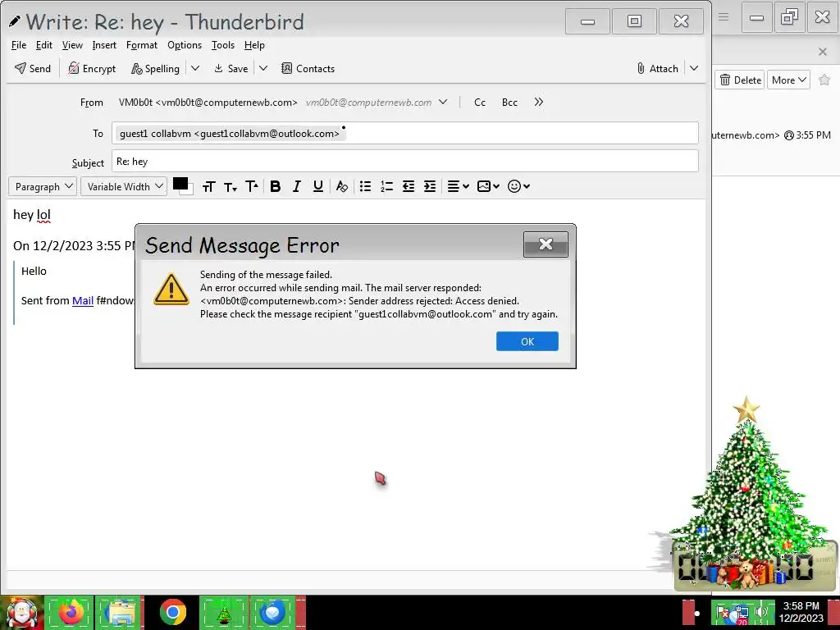
Task: Open the Variable Width font dropdown
Action: point(124,186)
